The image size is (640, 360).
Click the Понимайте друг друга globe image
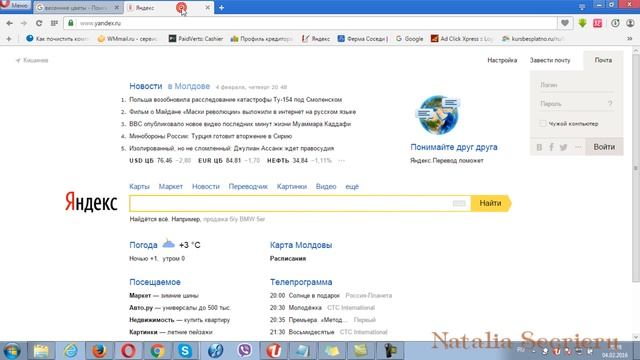coord(439,115)
